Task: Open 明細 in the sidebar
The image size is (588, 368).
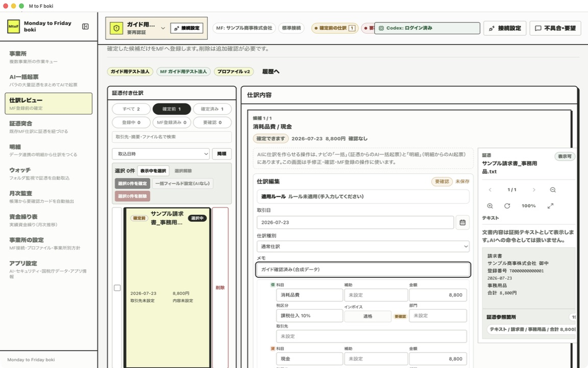Action: point(48,150)
